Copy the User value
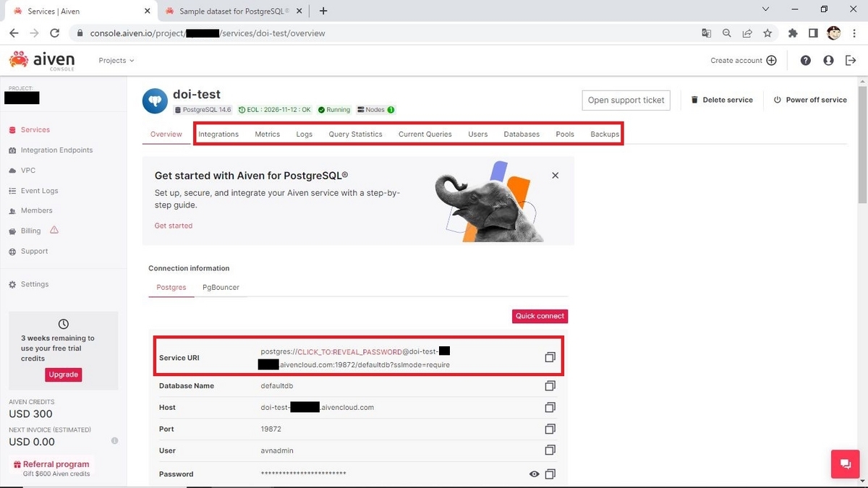This screenshot has height=488, width=868. [x=550, y=450]
